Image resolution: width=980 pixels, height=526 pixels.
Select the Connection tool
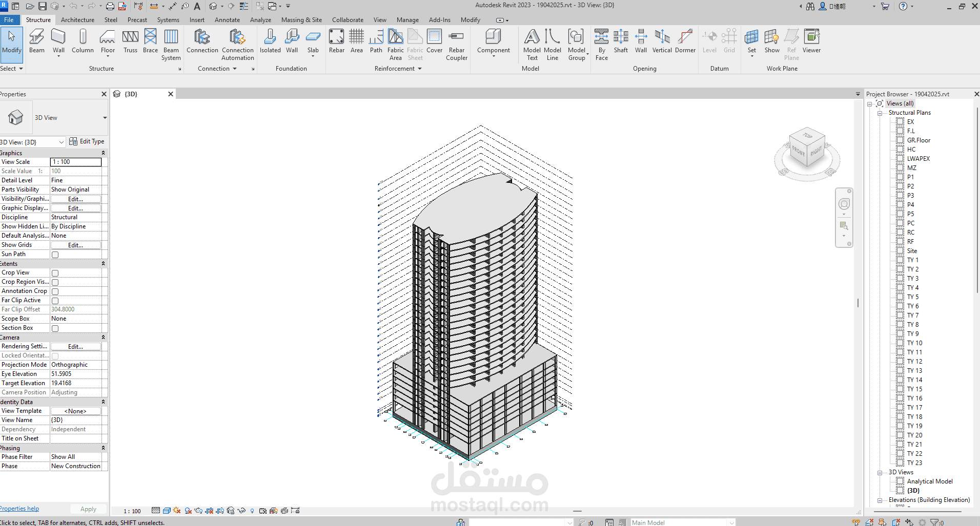click(x=202, y=41)
